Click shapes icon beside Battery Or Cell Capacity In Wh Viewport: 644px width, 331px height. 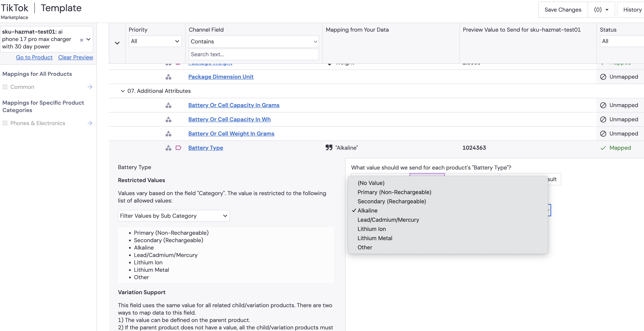[x=168, y=119]
